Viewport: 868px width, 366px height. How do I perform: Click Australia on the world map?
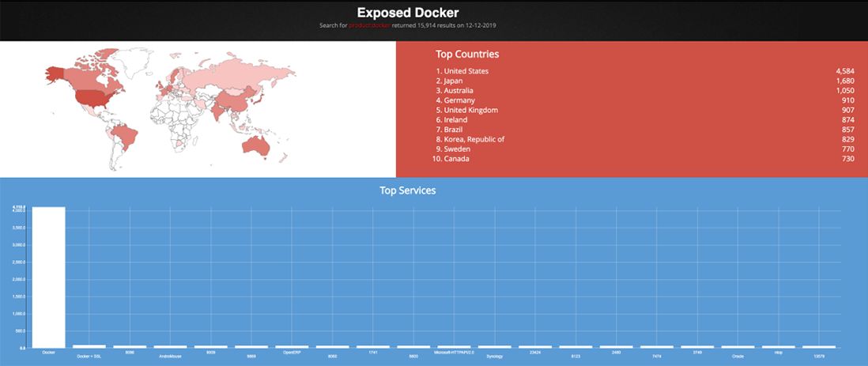[x=256, y=145]
